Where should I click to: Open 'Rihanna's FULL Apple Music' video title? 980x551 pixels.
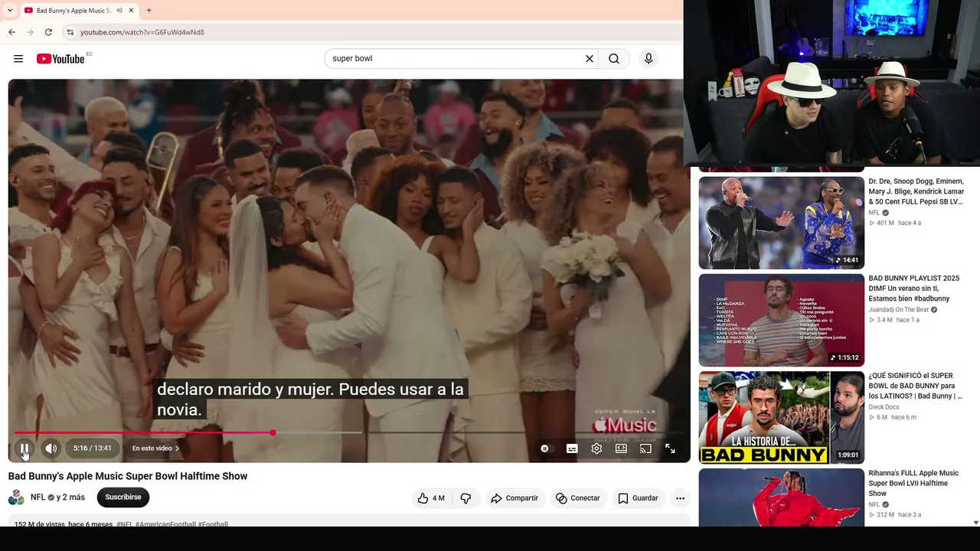point(913,483)
